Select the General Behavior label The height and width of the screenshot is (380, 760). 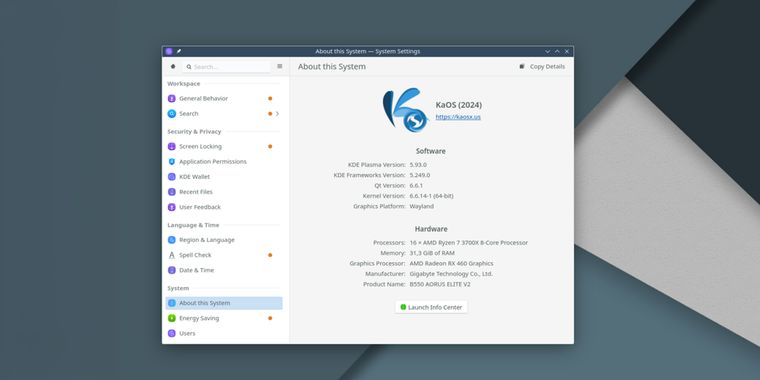tap(204, 98)
